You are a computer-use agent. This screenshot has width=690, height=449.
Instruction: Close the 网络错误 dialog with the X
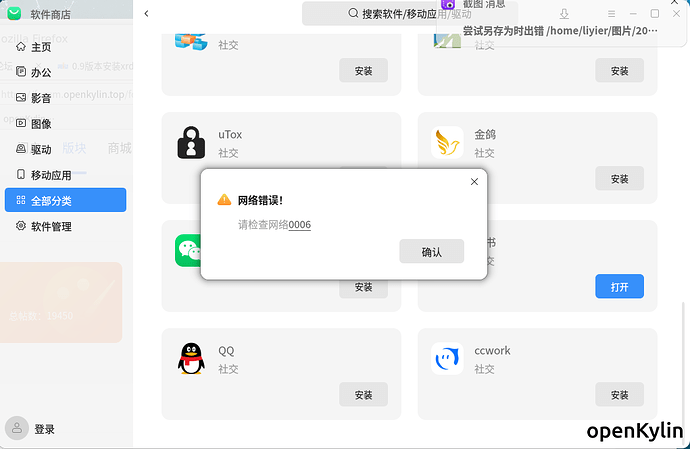point(474,181)
